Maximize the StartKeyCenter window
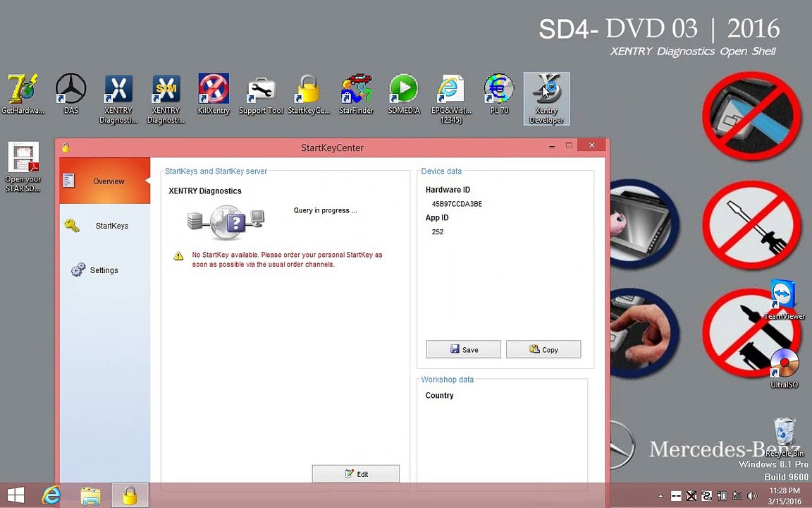812x508 pixels. [x=569, y=145]
